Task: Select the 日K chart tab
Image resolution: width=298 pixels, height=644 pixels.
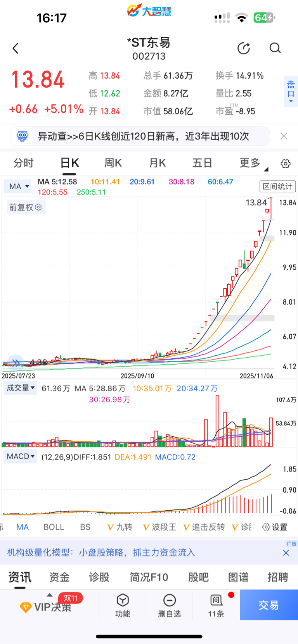Action: [x=70, y=163]
